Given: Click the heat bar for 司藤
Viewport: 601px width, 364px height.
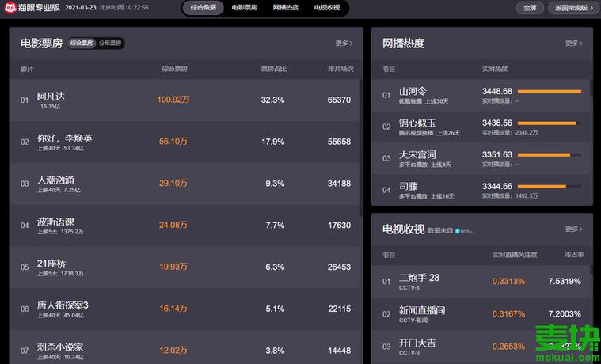Looking at the screenshot, I should click(550, 187).
